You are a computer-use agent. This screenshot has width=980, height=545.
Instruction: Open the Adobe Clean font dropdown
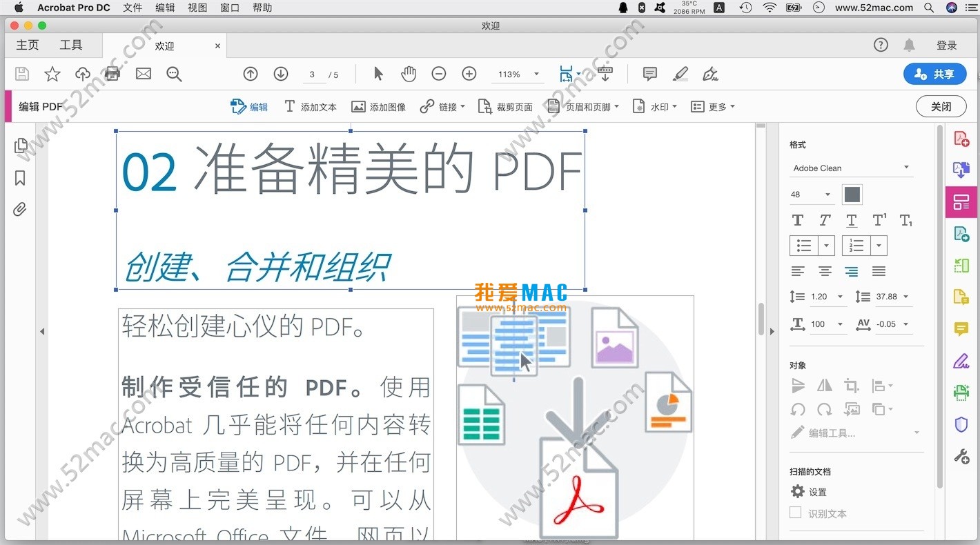tap(852, 168)
